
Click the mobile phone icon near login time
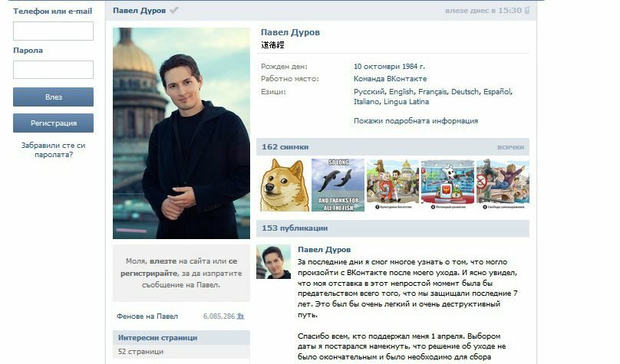[526, 11]
